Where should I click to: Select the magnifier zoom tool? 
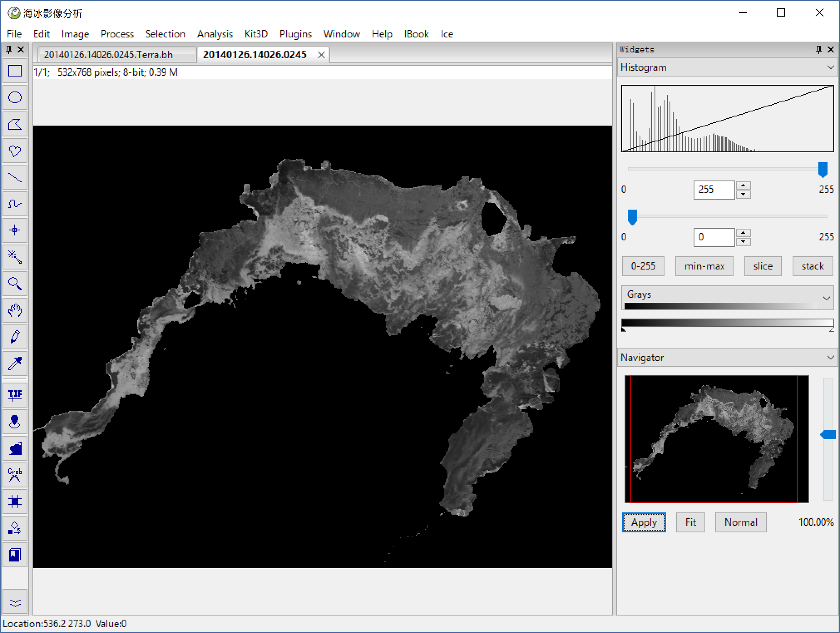(x=15, y=284)
